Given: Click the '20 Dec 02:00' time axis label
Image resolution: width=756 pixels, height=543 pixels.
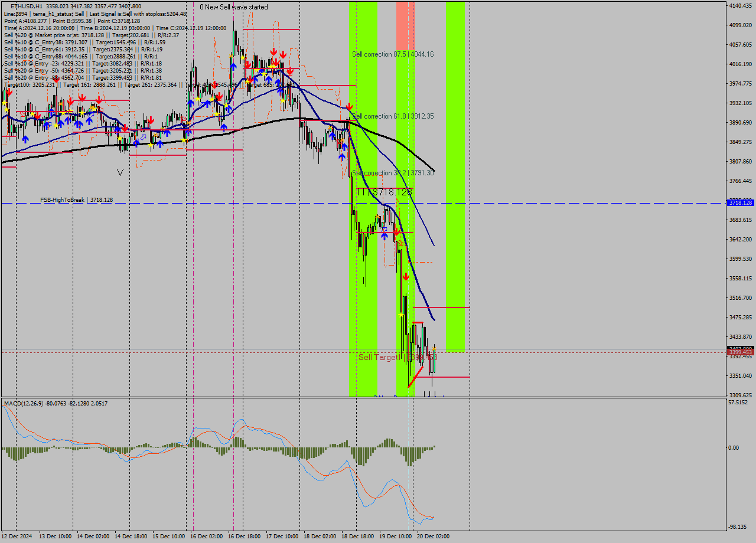Looking at the screenshot, I should click(x=433, y=536).
